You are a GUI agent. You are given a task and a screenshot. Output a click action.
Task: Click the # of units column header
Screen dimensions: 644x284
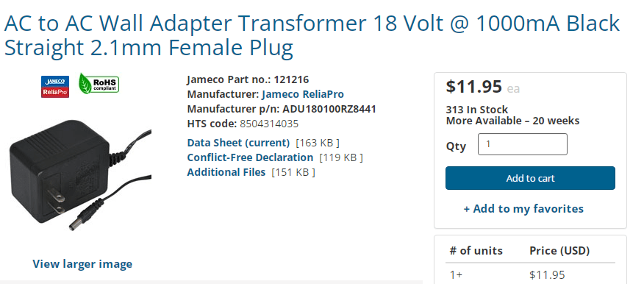pos(476,250)
